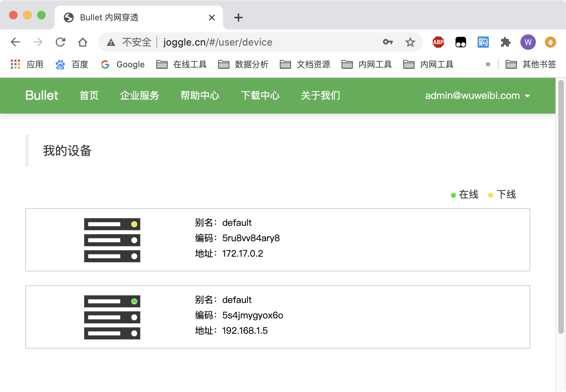
Task: Open the 文档资源 bookmark folder
Action: 305,65
